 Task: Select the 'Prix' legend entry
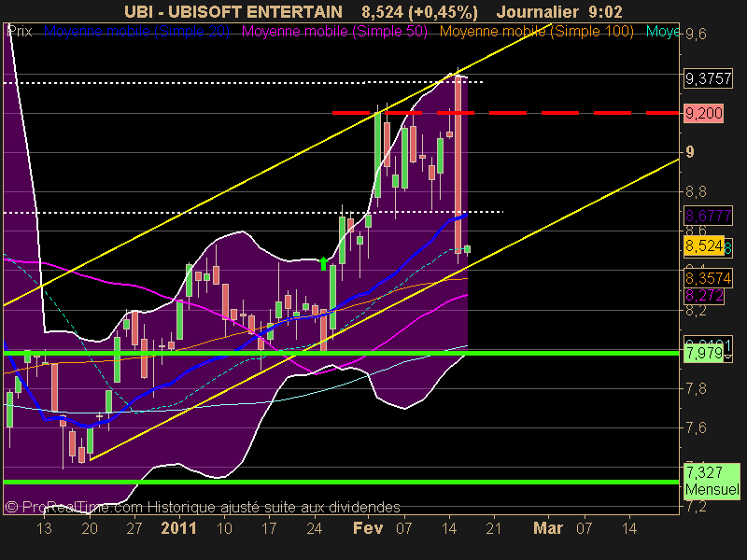tap(20, 32)
